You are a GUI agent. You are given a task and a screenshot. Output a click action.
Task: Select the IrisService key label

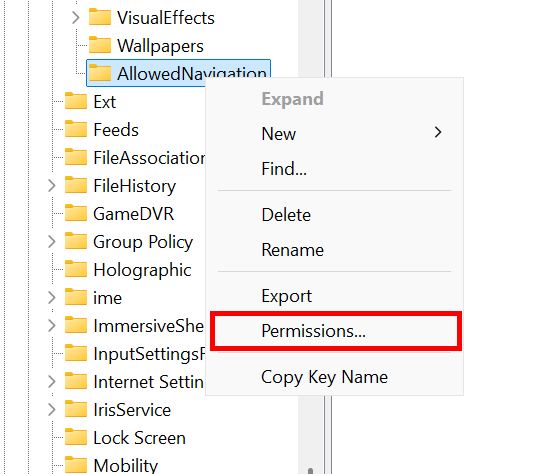pyautogui.click(x=132, y=410)
